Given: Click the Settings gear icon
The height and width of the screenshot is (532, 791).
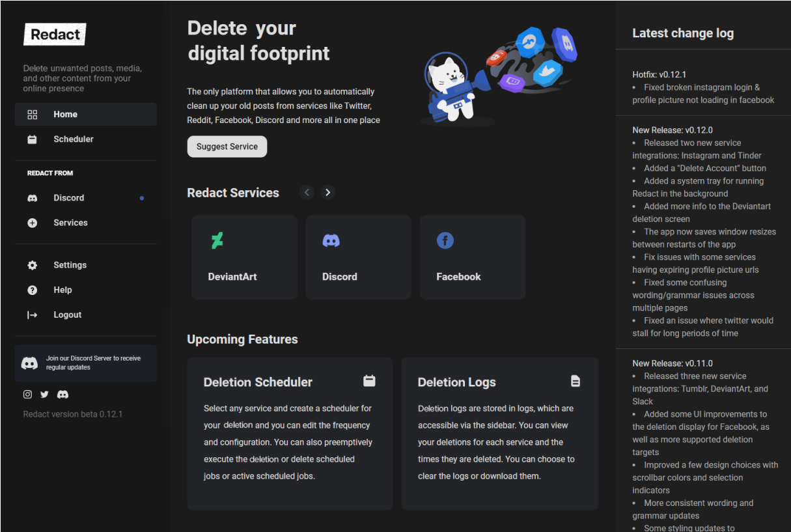Looking at the screenshot, I should point(32,265).
